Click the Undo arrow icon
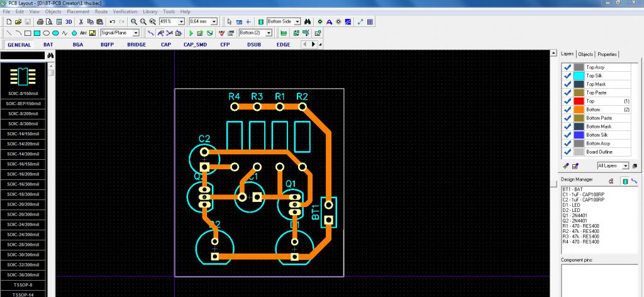 pyautogui.click(x=112, y=21)
